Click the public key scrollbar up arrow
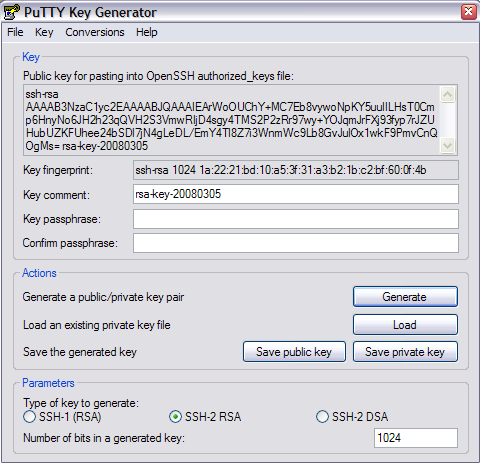Screen dimensions: 480x463 tap(447, 95)
